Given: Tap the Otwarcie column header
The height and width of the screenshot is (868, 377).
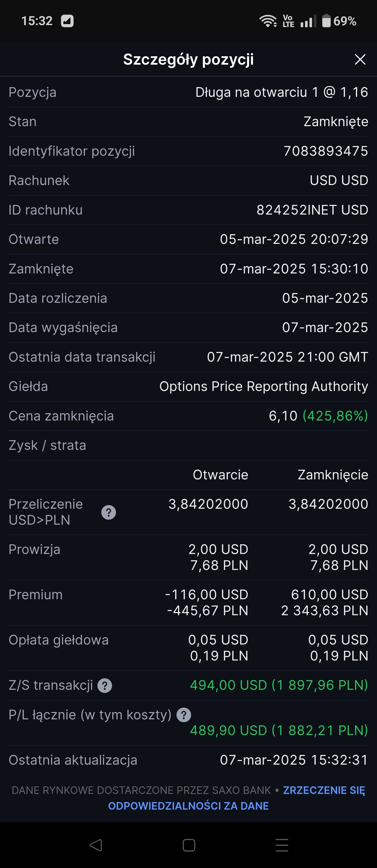Looking at the screenshot, I should [220, 474].
